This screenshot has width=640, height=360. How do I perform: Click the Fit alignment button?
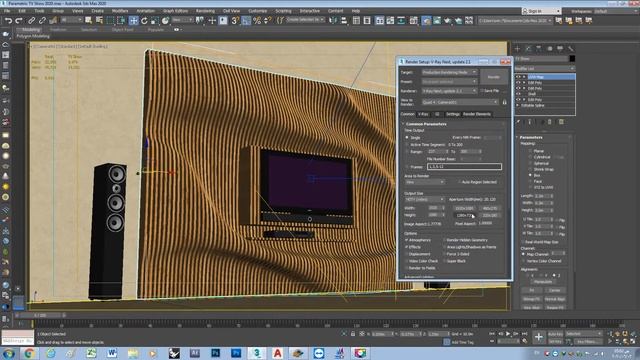coord(532,290)
